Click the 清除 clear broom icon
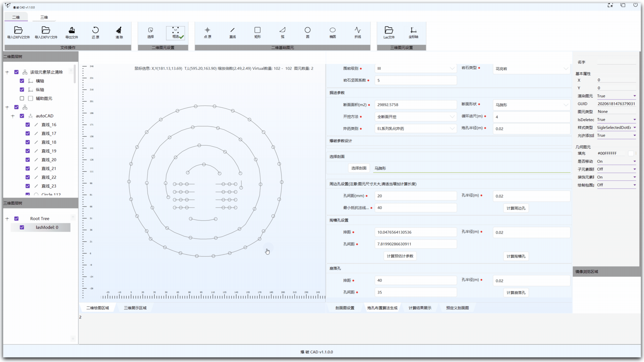This screenshot has height=362, width=644. (x=119, y=30)
